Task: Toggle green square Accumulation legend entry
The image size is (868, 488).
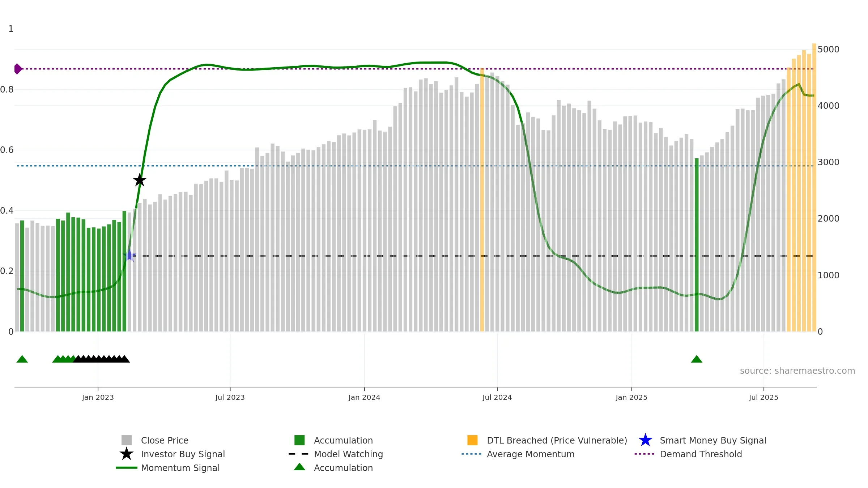Action: (333, 440)
